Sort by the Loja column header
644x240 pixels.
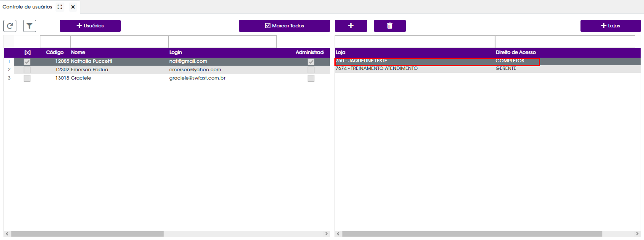click(340, 52)
